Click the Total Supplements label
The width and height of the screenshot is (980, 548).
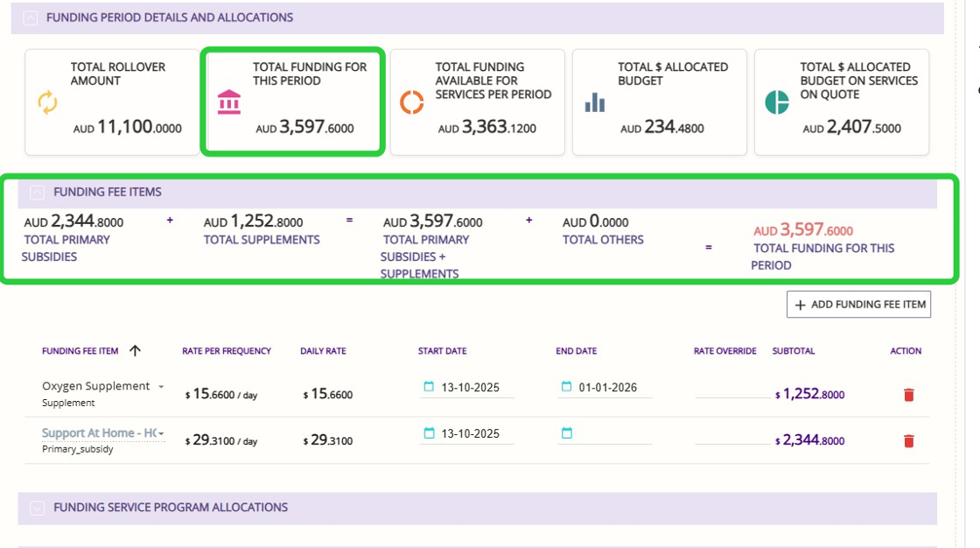262,240
